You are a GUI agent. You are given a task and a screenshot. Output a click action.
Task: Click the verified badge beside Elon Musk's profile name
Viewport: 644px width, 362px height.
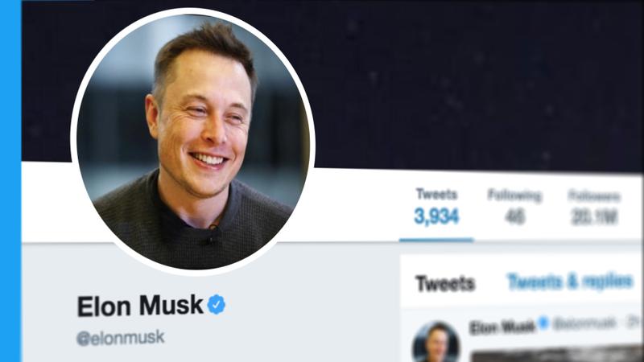(x=217, y=305)
